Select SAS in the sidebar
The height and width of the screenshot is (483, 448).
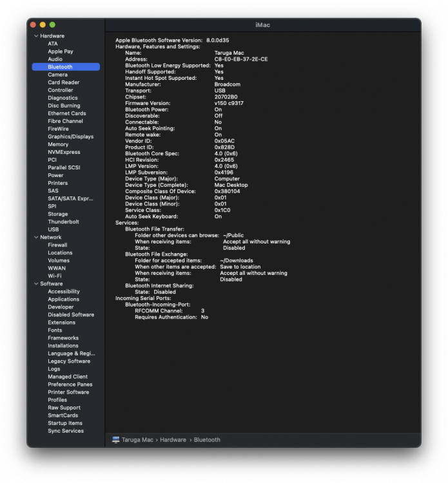click(53, 191)
